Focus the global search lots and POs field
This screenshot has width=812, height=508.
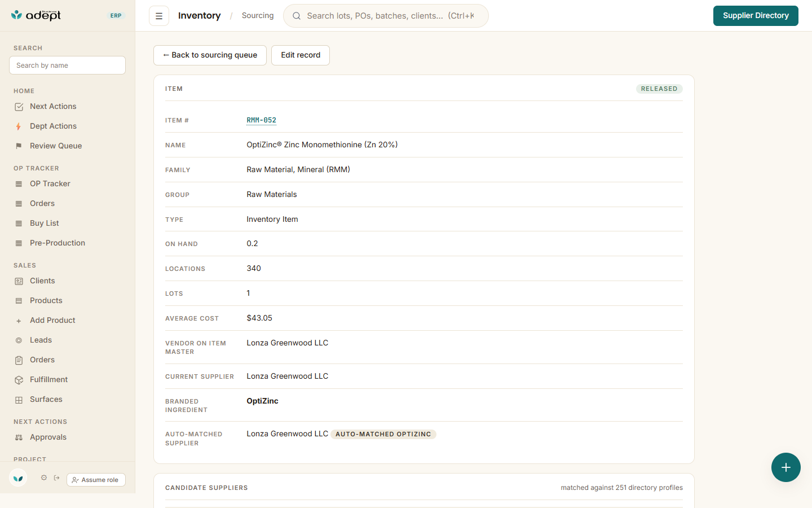(x=386, y=16)
